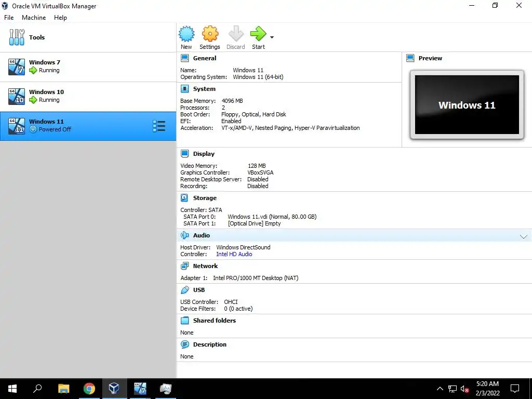Click the Windows 10 Running status arrow icon
Viewport: 532px width, 399px height.
click(33, 100)
